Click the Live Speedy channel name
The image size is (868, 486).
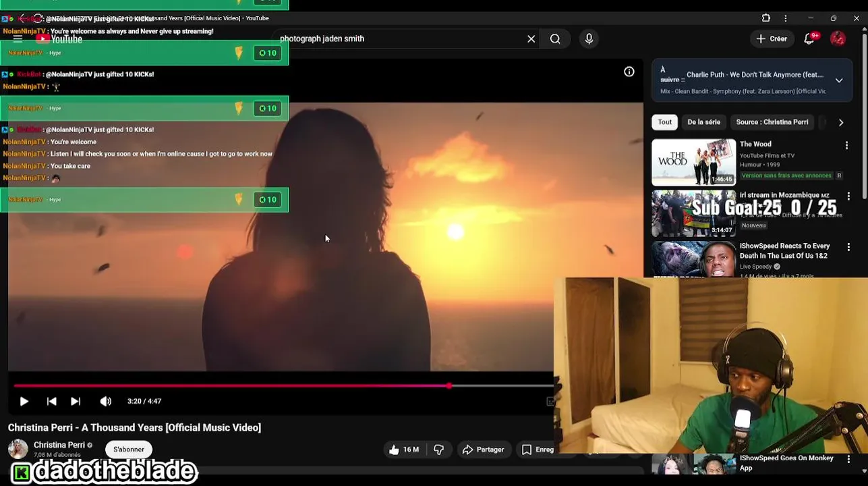pyautogui.click(x=756, y=267)
